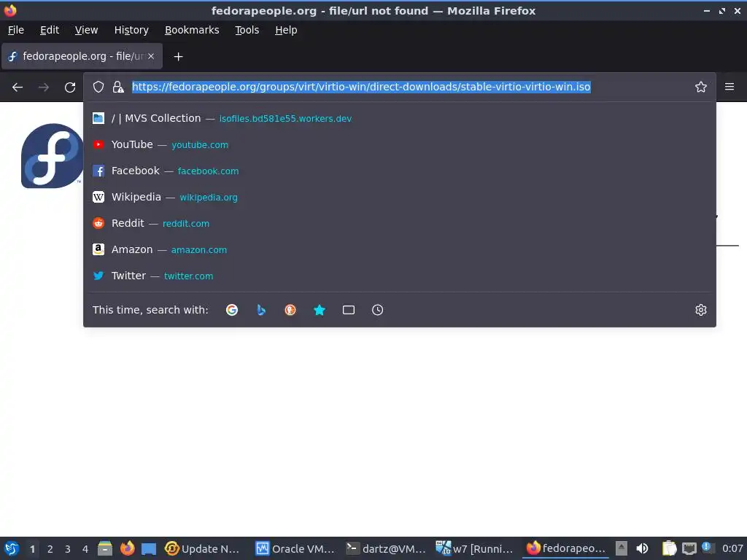Image resolution: width=747 pixels, height=560 pixels.
Task: Open the update notification tray icon
Action: coord(708,548)
